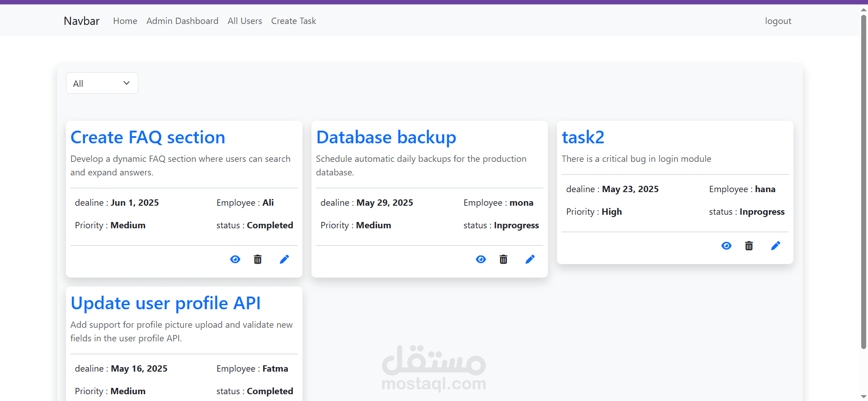Image resolution: width=868 pixels, height=401 pixels.
Task: Click the Schedule automatic daily backups description
Action: click(x=421, y=165)
